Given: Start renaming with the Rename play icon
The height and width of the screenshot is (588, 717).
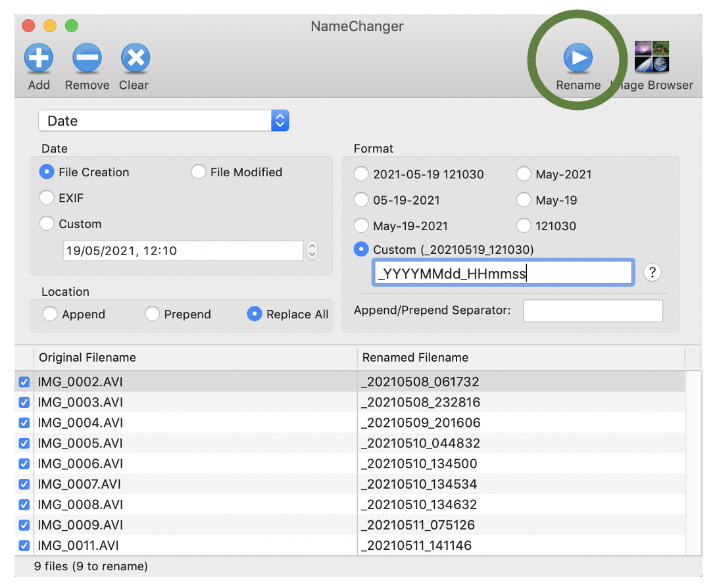Looking at the screenshot, I should pyautogui.click(x=578, y=58).
